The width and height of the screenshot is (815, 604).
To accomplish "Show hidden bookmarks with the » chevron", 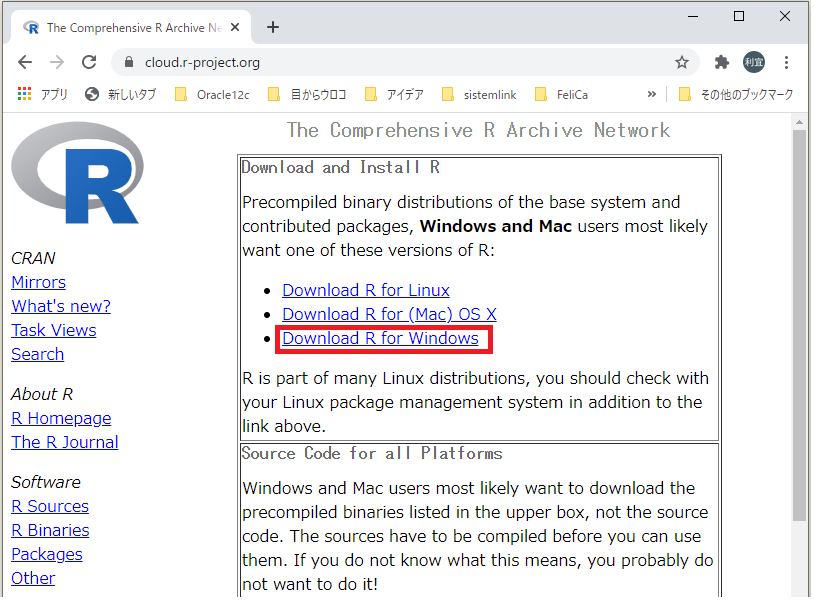I will (x=651, y=95).
